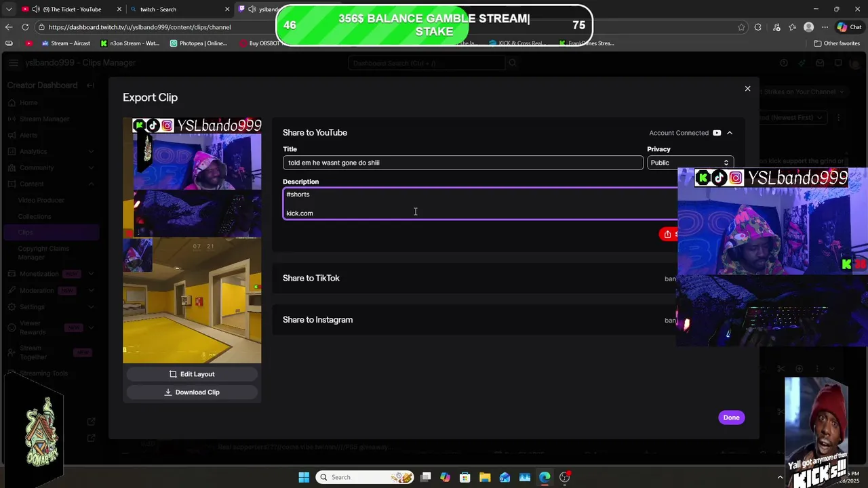
Task: Close the twitch Search tab
Action: (x=227, y=9)
